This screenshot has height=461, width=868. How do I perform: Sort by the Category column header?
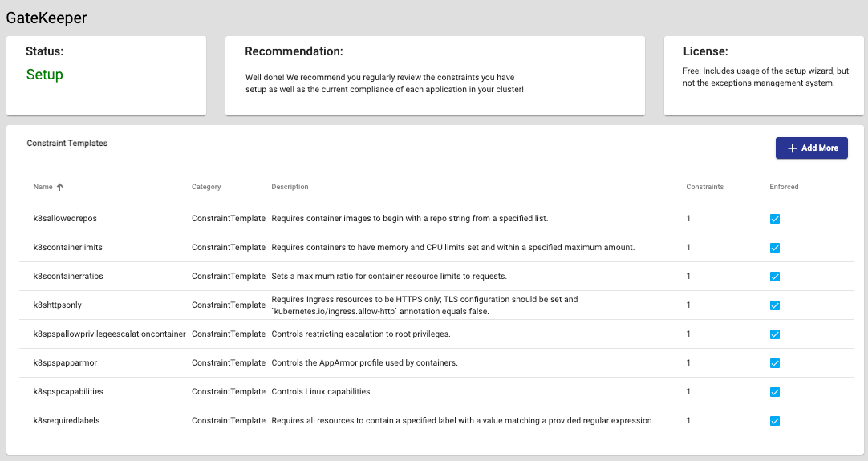[206, 187]
